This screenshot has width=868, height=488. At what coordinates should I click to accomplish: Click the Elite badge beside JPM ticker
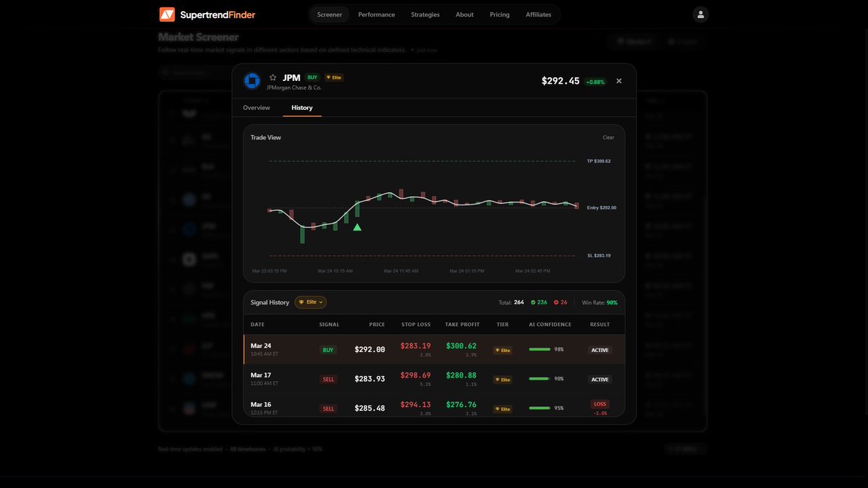333,77
